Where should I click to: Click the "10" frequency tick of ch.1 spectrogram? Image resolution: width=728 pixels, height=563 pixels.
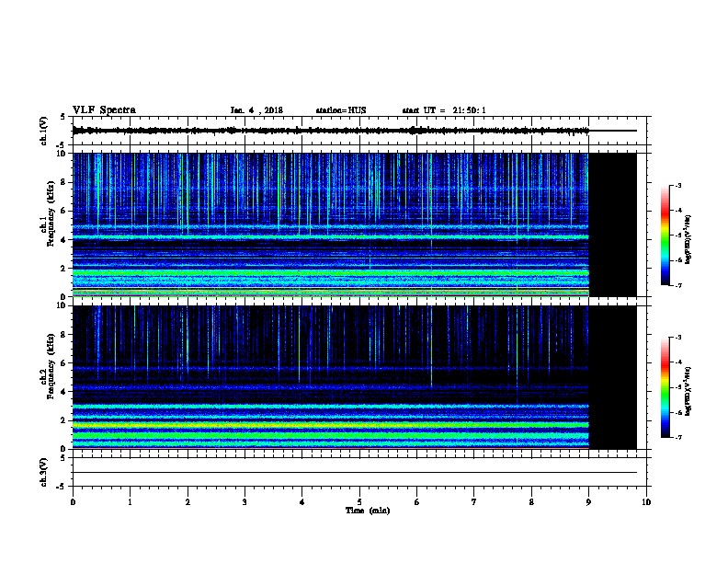[x=63, y=154]
